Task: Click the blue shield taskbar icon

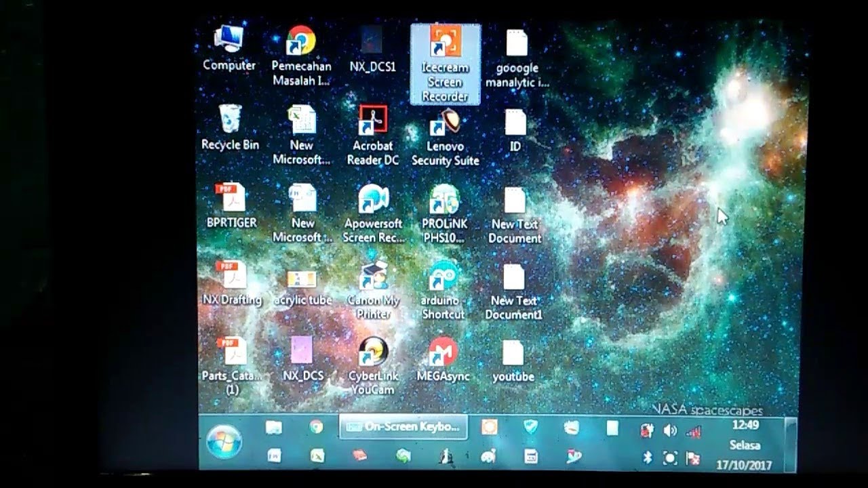Action: 530,427
